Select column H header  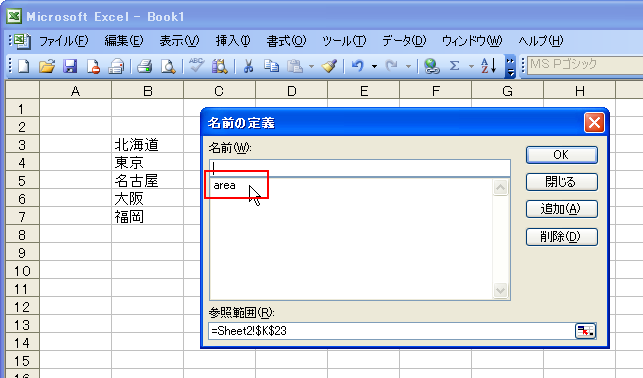[579, 90]
